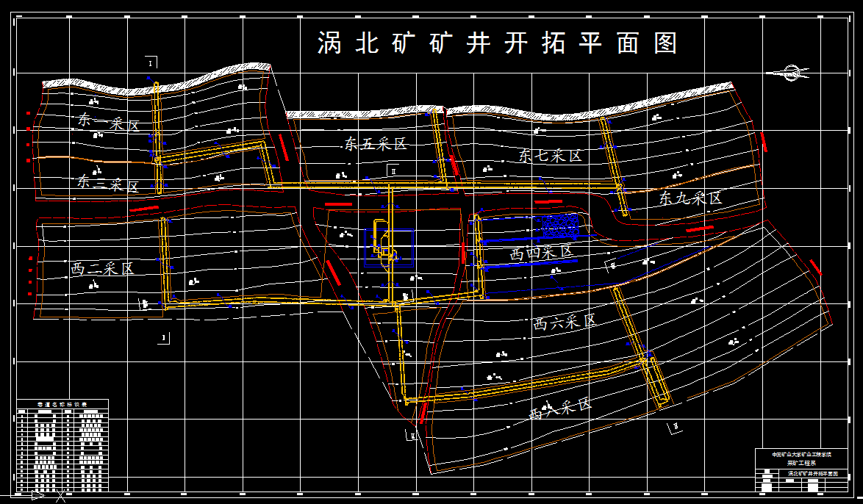Click the 巷道名称标识表 legend header
Screen dimensions: 863x504
point(62,404)
